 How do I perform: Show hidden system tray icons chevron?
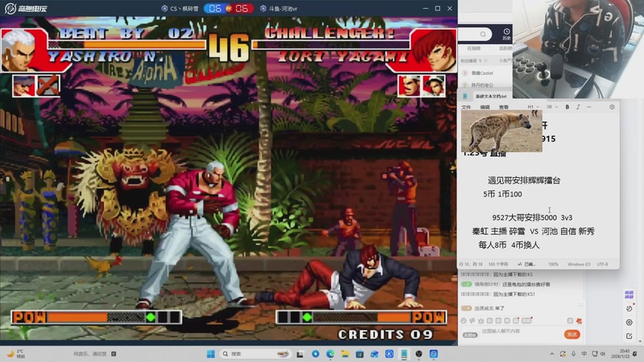552,354
